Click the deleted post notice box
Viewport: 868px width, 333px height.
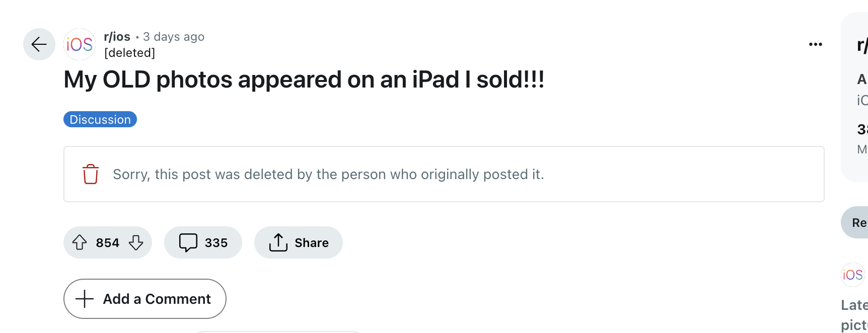(443, 174)
